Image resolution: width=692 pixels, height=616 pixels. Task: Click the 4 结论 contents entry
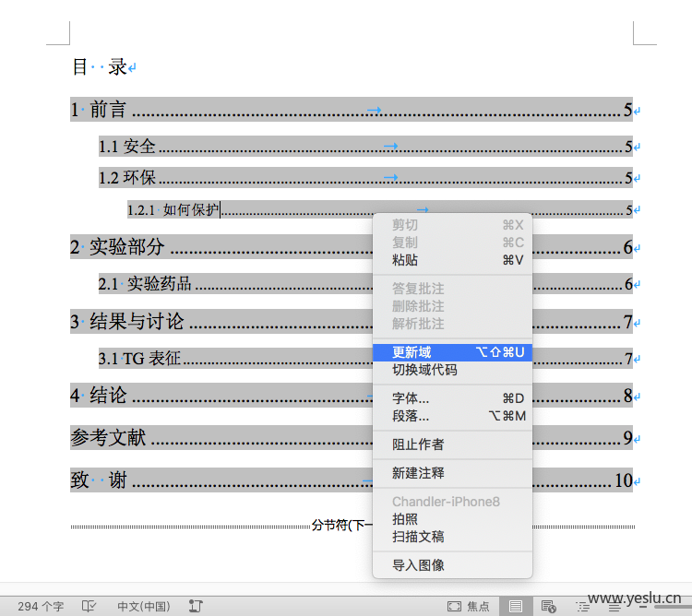352,396
